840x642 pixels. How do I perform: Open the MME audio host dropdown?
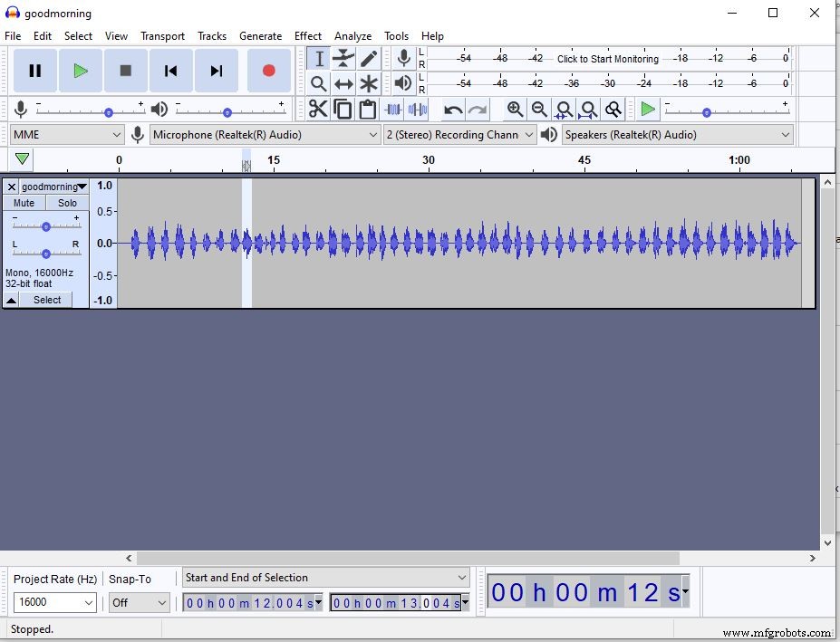click(x=66, y=135)
